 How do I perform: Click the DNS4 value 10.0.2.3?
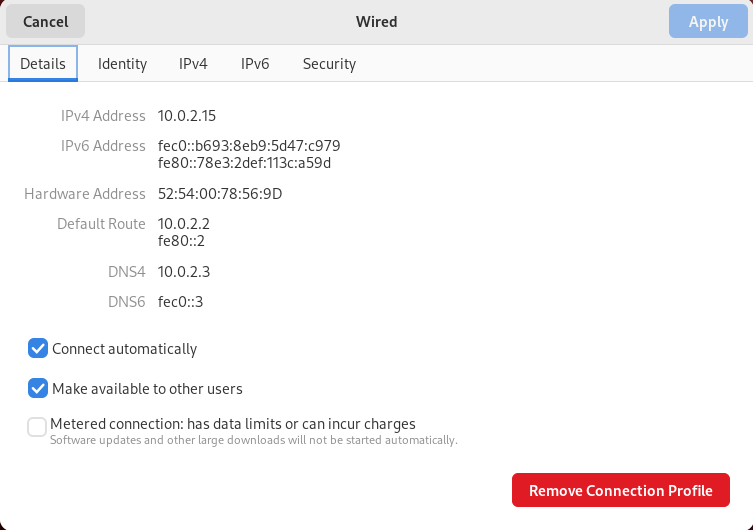pos(184,272)
